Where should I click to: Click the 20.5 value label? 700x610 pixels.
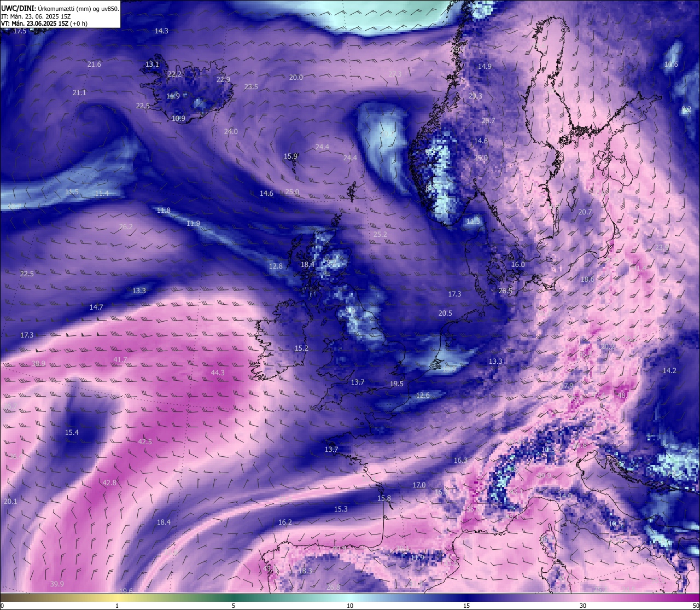(445, 313)
